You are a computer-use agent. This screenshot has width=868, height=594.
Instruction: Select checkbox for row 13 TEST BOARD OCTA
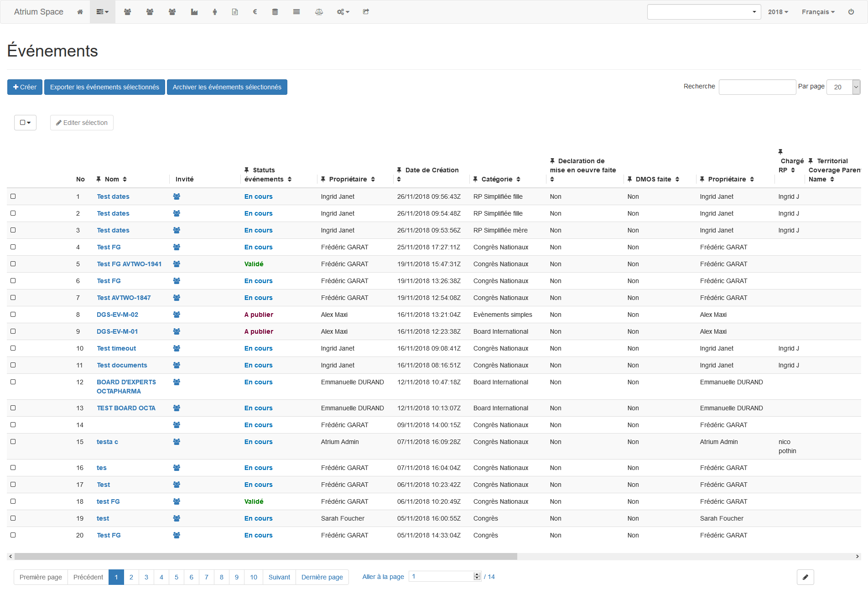pyautogui.click(x=13, y=408)
